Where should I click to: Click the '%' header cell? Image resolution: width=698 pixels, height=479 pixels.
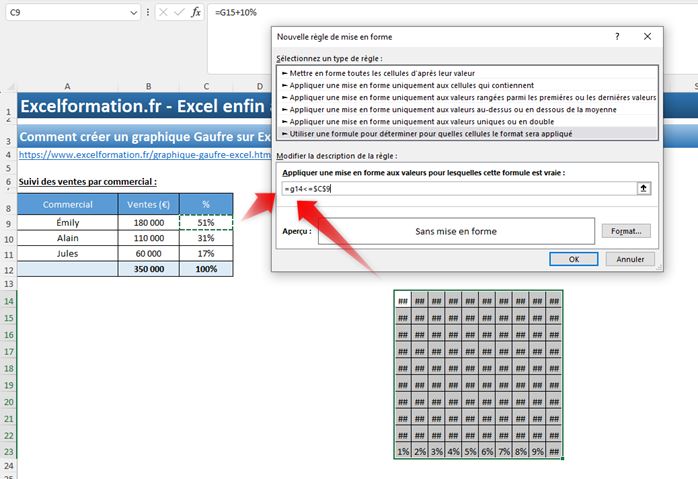click(x=206, y=204)
